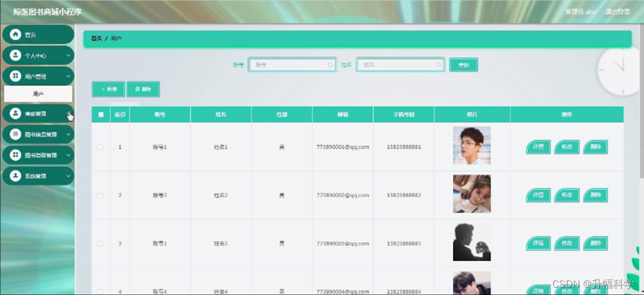Click the 姓名 column header
The width and height of the screenshot is (644, 295).
(x=221, y=115)
